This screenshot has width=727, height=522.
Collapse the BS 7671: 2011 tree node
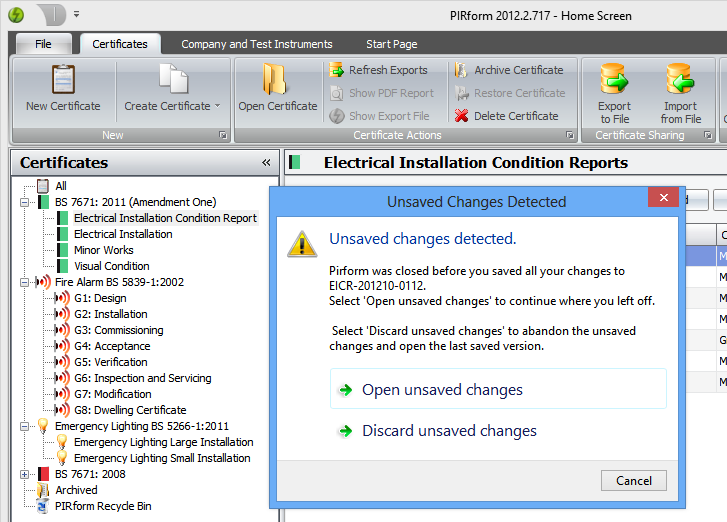(x=25, y=202)
